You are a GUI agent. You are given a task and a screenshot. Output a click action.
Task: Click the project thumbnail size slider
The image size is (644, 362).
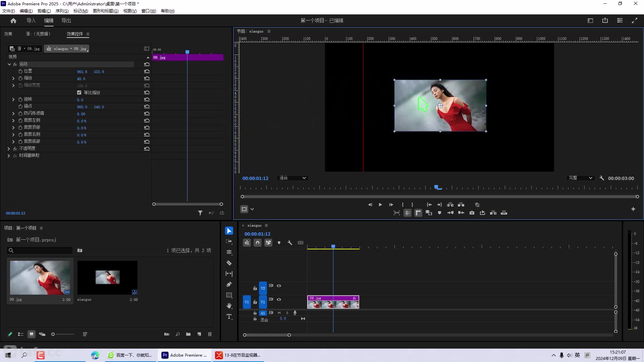[x=63, y=334]
